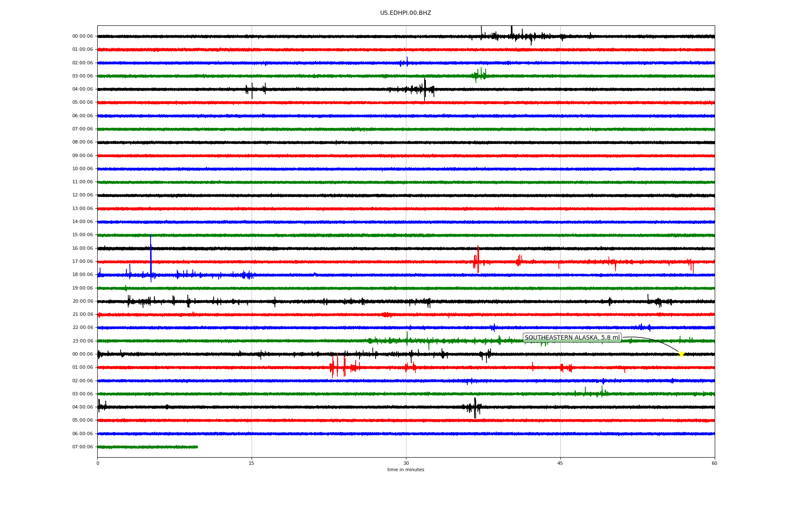Select the 20:00:06 row label
Viewport: 812px width, 508px height.
click(82, 301)
